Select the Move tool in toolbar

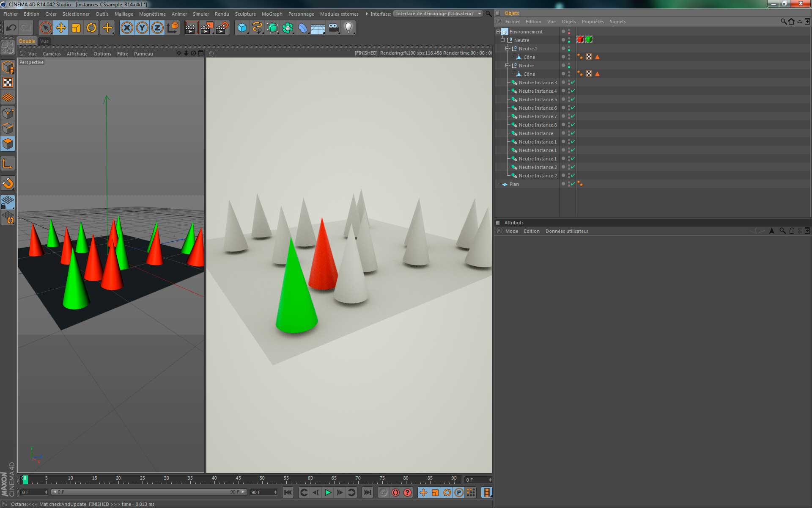coord(61,28)
